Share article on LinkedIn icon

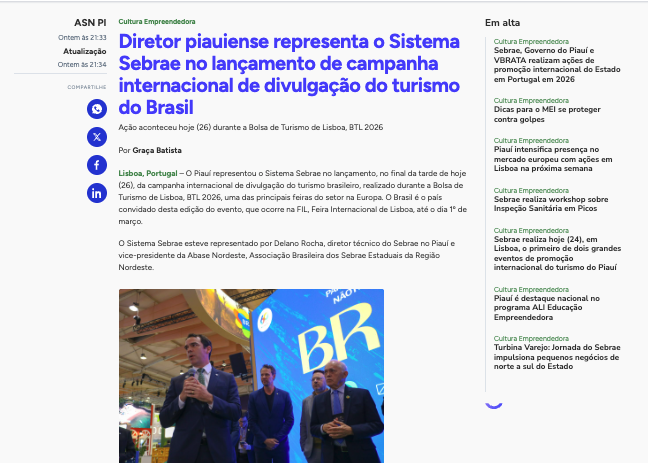click(x=97, y=193)
